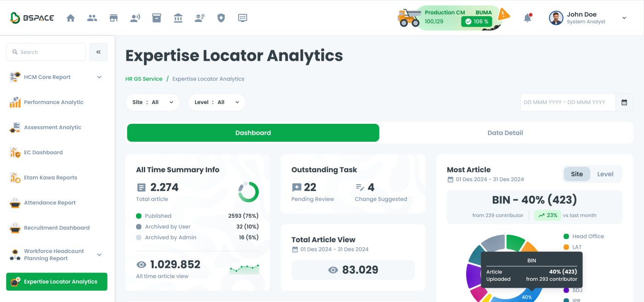Switch to the Data Detail tab
The height and width of the screenshot is (302, 644).
(x=505, y=133)
